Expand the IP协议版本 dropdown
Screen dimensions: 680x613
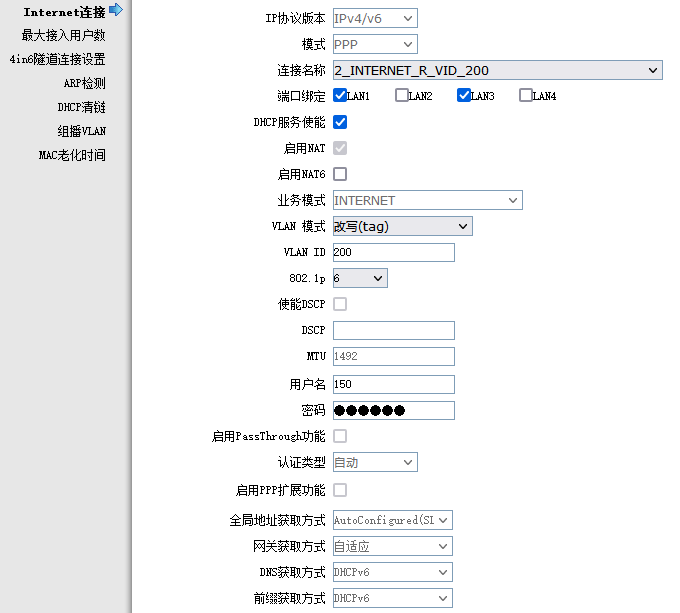(x=375, y=19)
